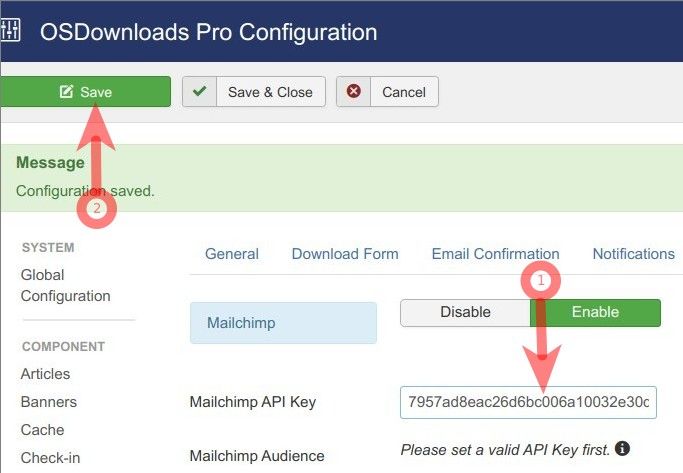Open the Email Confirmation tab

pyautogui.click(x=495, y=254)
